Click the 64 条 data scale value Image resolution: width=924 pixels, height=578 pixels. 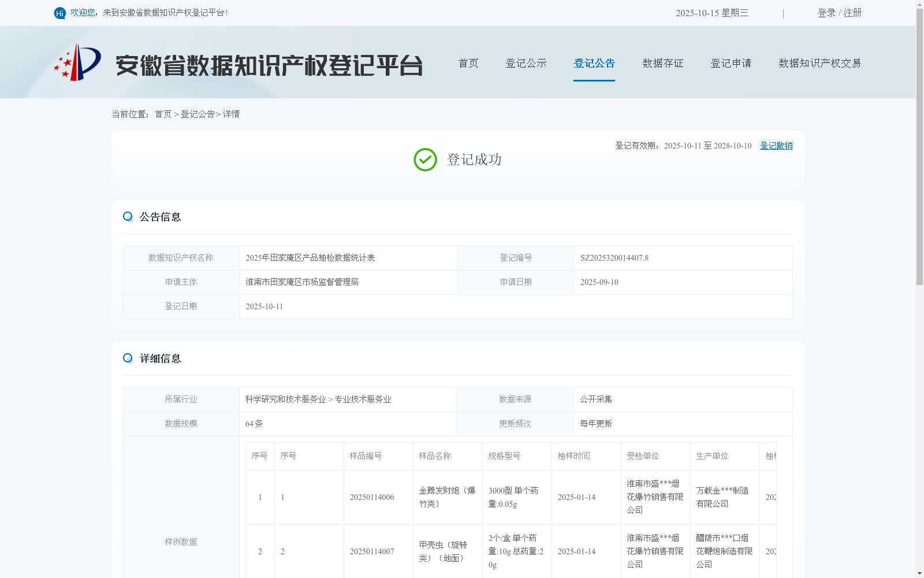click(254, 424)
